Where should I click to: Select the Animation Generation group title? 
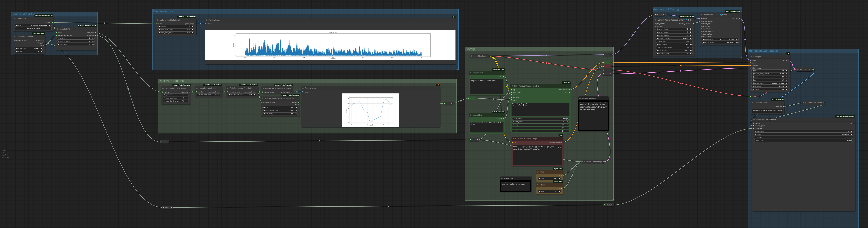pyautogui.click(x=763, y=51)
